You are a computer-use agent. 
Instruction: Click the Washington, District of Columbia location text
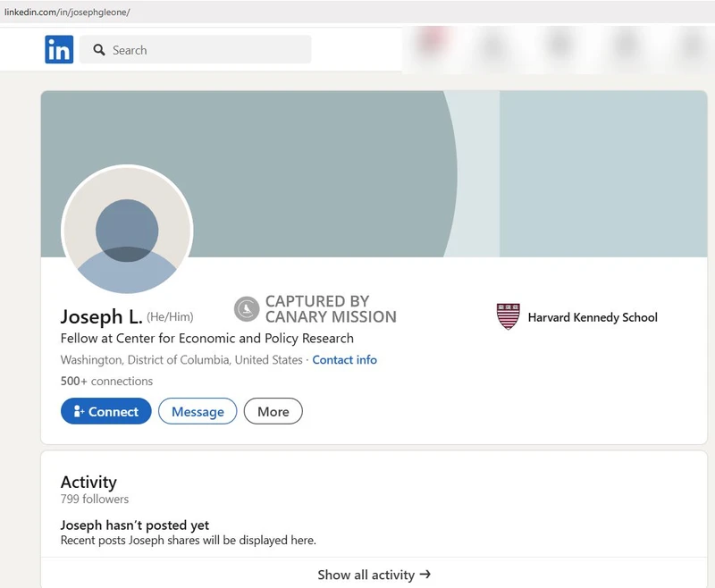tap(181, 360)
